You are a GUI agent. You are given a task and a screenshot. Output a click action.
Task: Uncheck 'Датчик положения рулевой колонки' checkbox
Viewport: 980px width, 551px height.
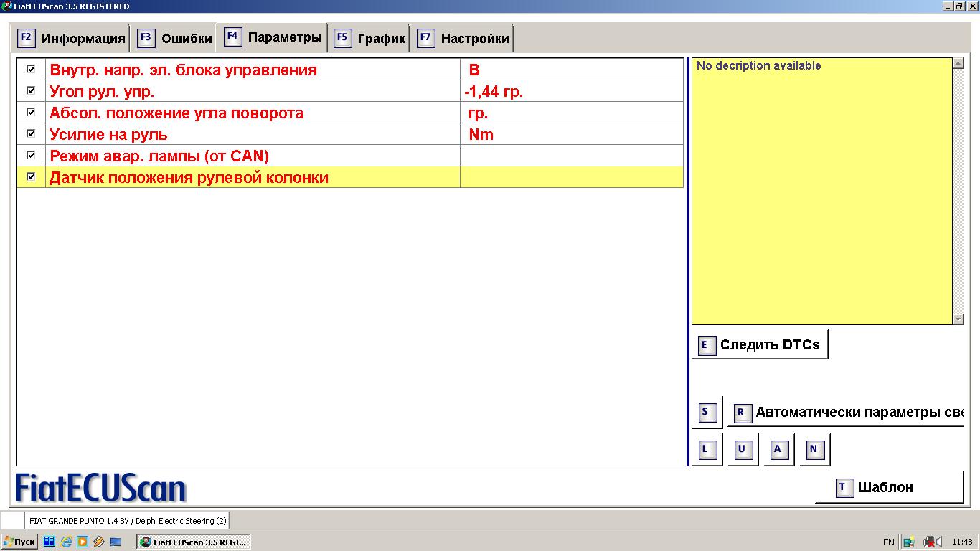[31, 177]
